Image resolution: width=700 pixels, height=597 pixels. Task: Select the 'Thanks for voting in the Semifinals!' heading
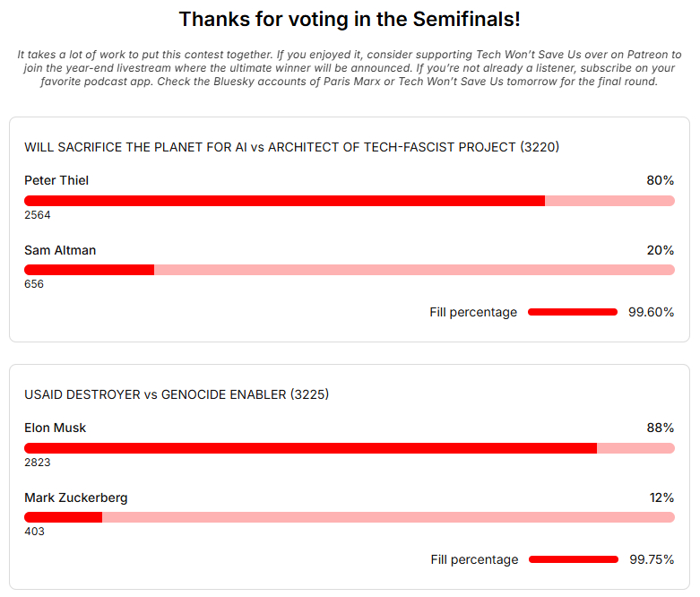350,19
